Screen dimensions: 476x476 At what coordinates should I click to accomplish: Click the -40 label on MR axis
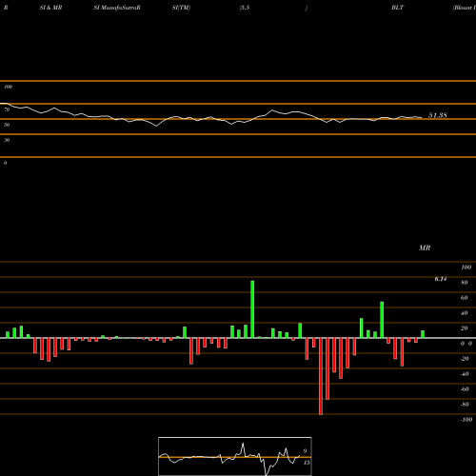[465, 374]
